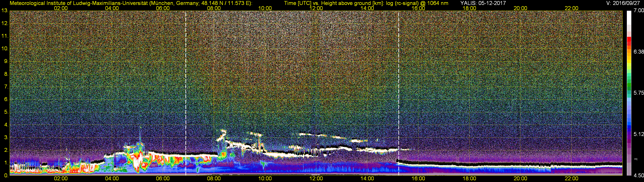
Task: Click the height axis label '6.'
Action: coord(6,99)
